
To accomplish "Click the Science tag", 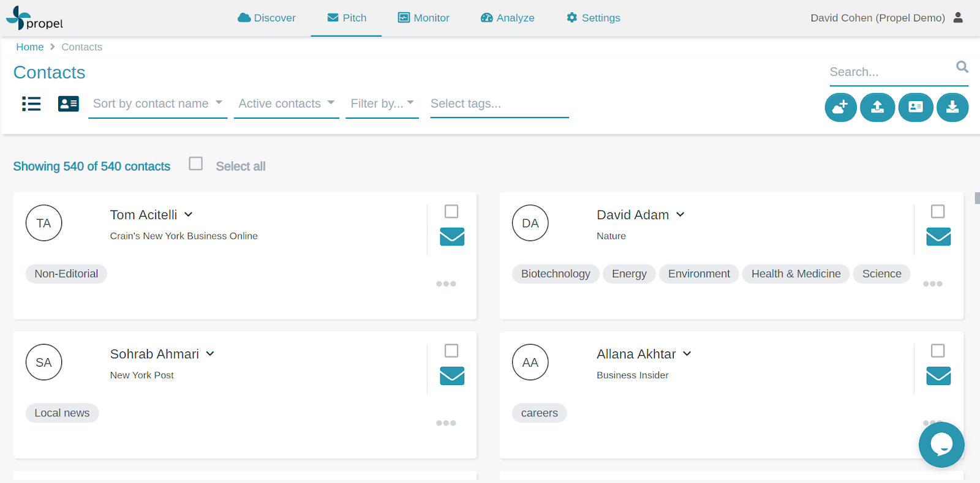I will [x=882, y=274].
